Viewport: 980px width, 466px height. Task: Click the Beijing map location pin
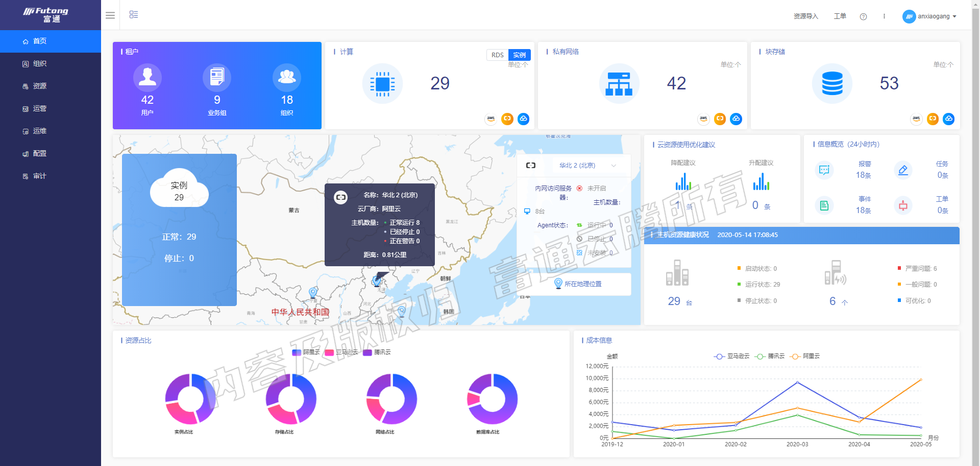[377, 281]
